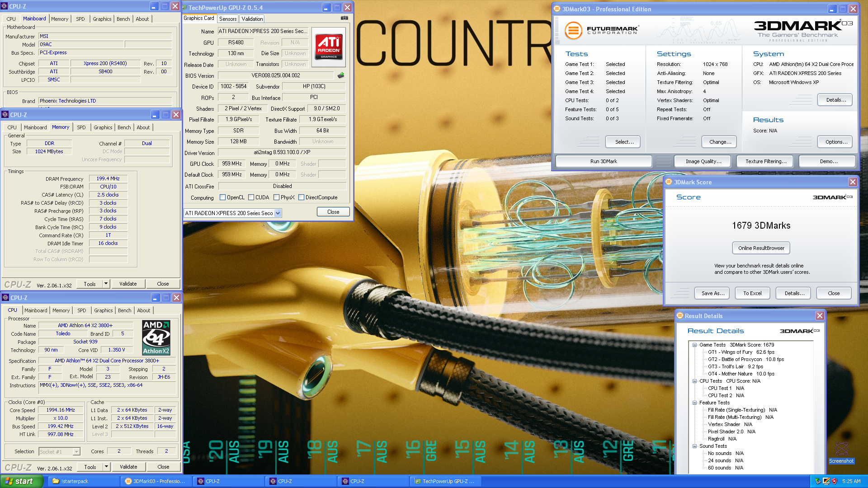Enable the OpenCL checkbox in GPU-Z
Screen dimensions: 868x488
tap(222, 197)
